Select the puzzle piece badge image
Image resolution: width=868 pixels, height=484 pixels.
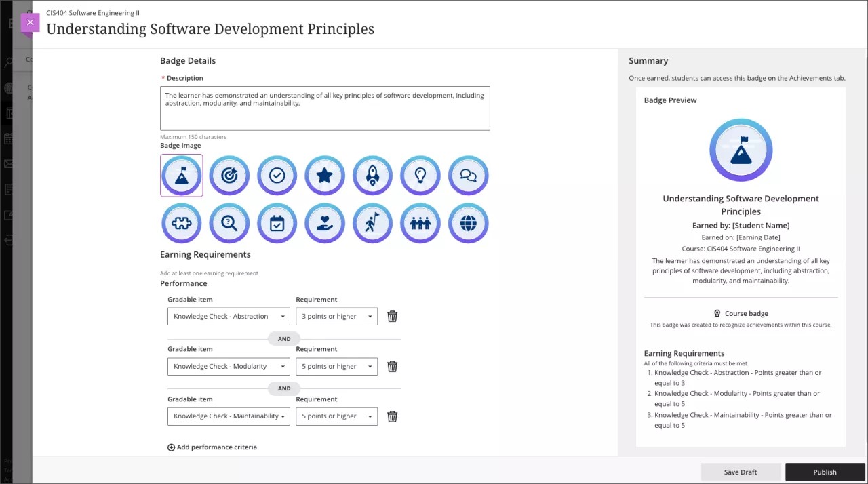[181, 223]
